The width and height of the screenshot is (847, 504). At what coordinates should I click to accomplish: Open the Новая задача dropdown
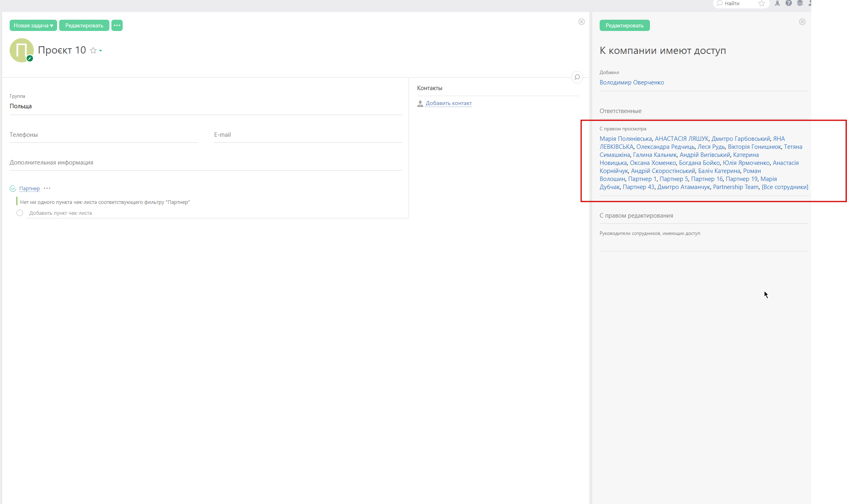33,25
